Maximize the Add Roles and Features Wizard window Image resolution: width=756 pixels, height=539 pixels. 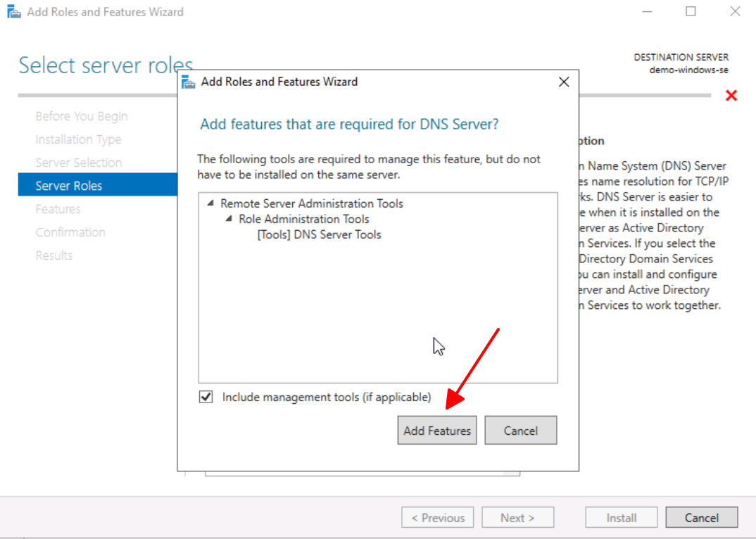click(691, 12)
